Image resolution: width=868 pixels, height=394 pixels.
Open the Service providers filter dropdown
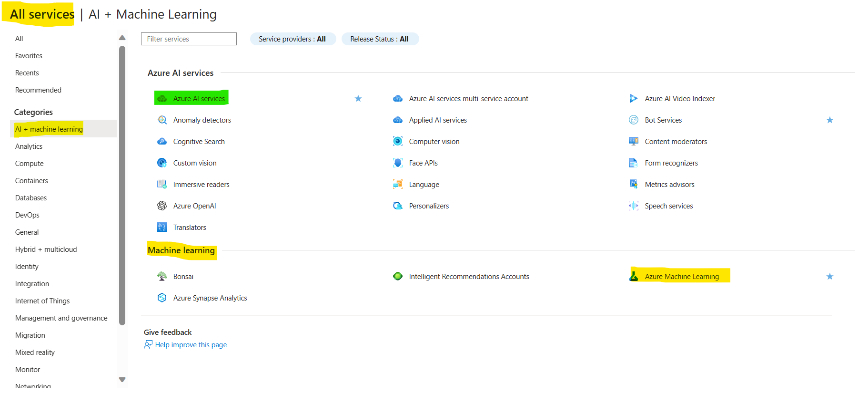click(x=293, y=39)
